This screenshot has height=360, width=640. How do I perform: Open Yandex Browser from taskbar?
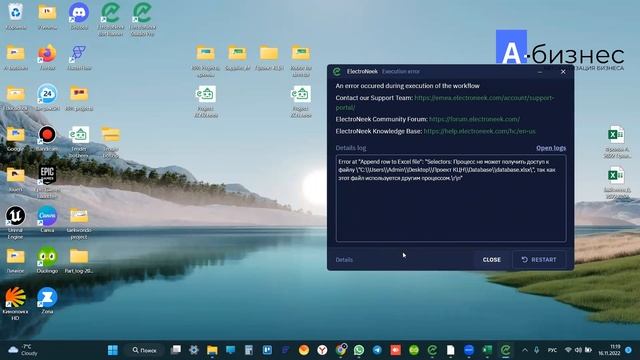coord(322,350)
